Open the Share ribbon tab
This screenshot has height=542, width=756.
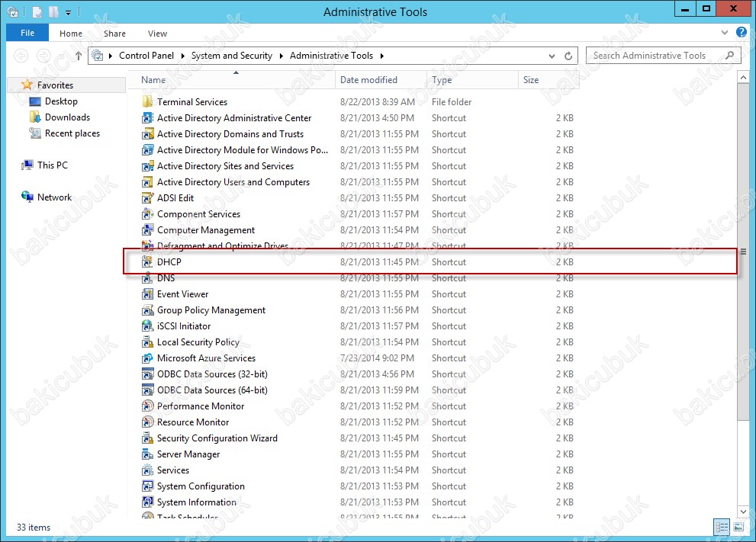click(114, 34)
